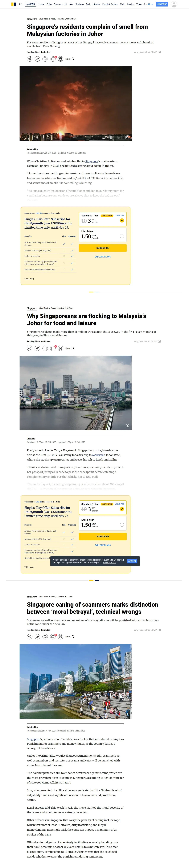
Task: Open the Merlion park article image
Action: (76, 681)
